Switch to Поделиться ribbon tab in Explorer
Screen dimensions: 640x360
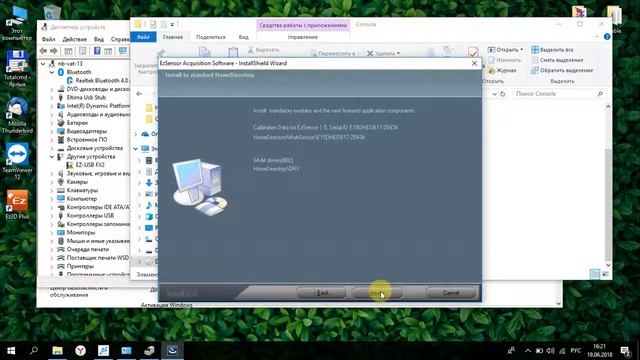[x=211, y=37]
